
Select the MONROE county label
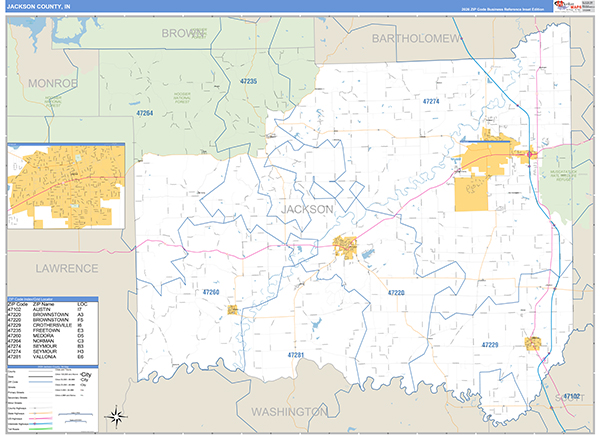pos(53,83)
